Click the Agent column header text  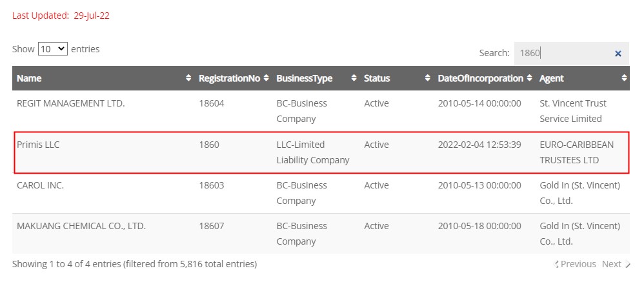pyautogui.click(x=552, y=79)
